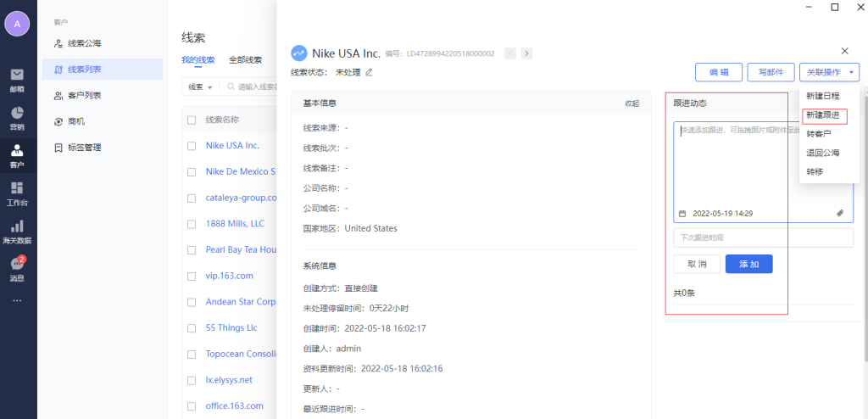The width and height of the screenshot is (868, 419).
Task: Tick the checkbox for 1888 Mills, LLC
Action: click(192, 224)
